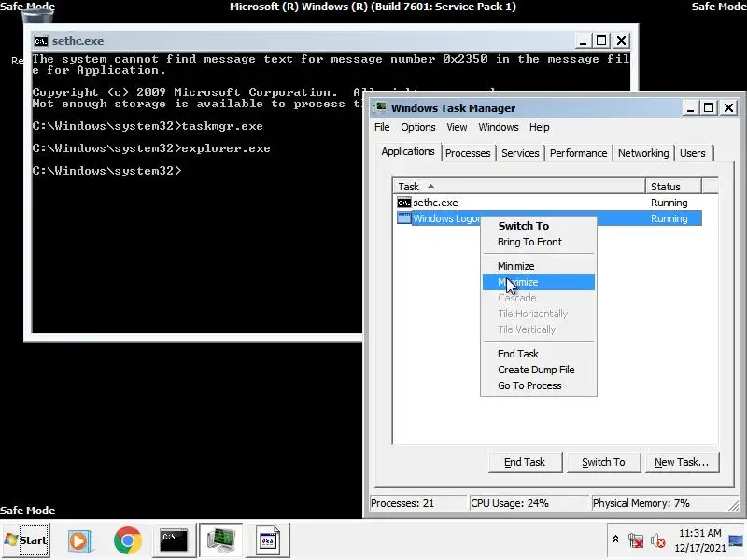This screenshot has height=560, width=747.
Task: Click the sethc.exe command prompt line
Action: point(106,171)
